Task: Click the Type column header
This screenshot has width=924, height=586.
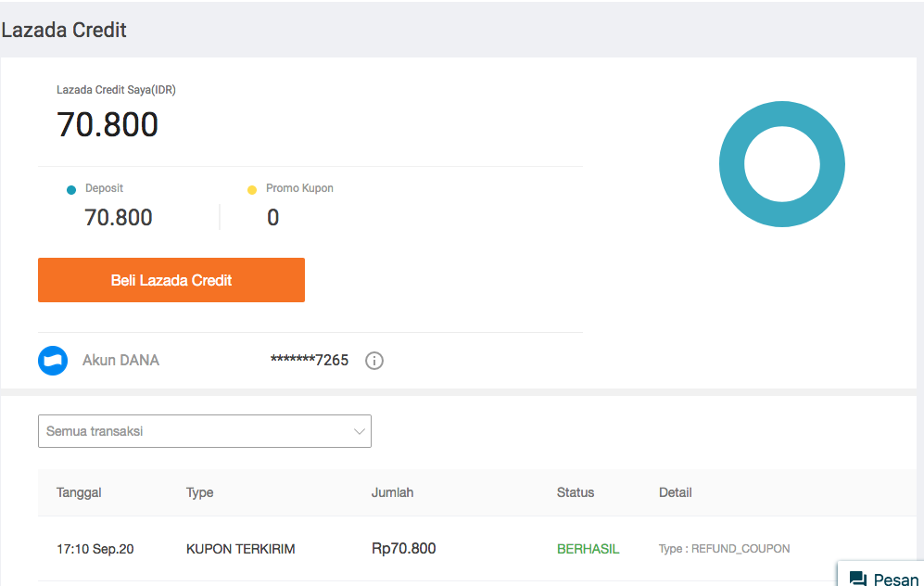Action: pyautogui.click(x=199, y=492)
